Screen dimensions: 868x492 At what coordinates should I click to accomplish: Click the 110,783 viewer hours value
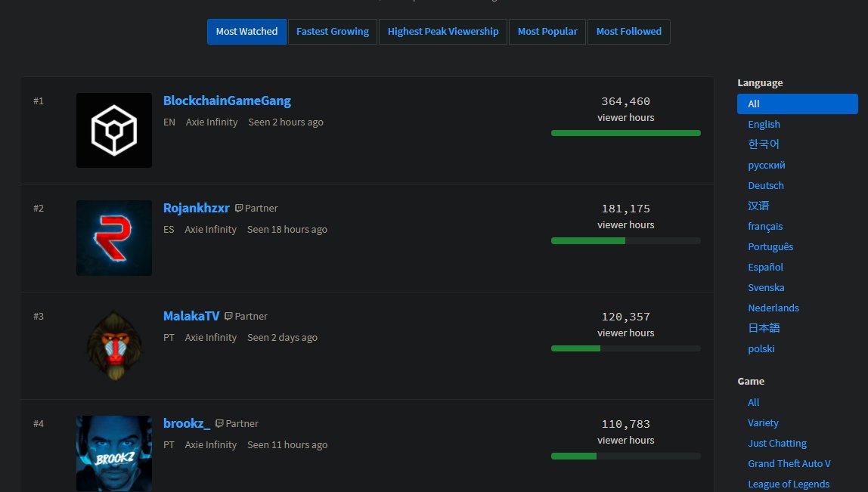[x=625, y=424]
